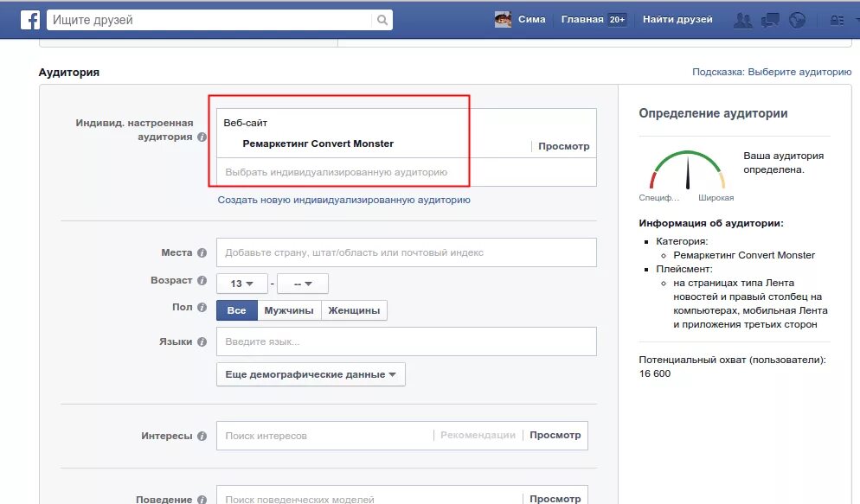Click the info icon beside Места

pos(202,252)
